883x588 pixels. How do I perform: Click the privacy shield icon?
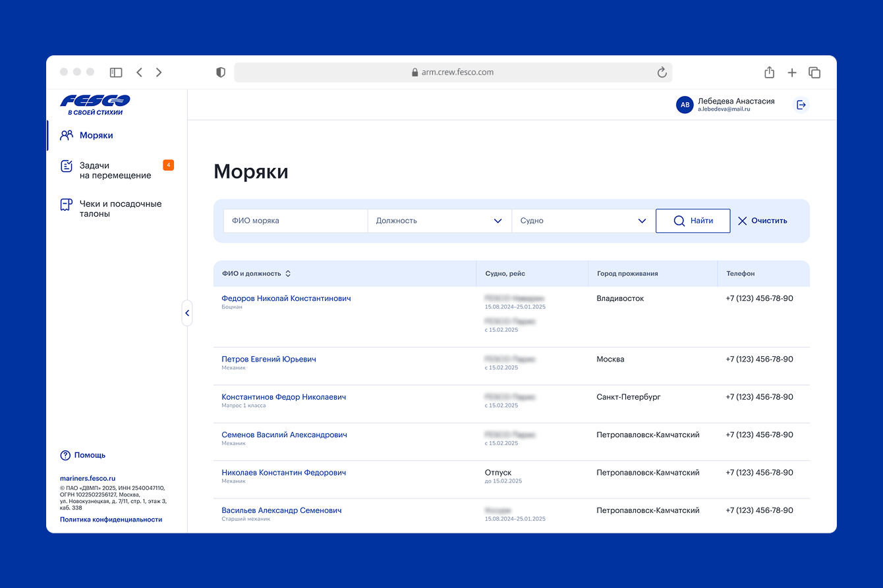[221, 72]
